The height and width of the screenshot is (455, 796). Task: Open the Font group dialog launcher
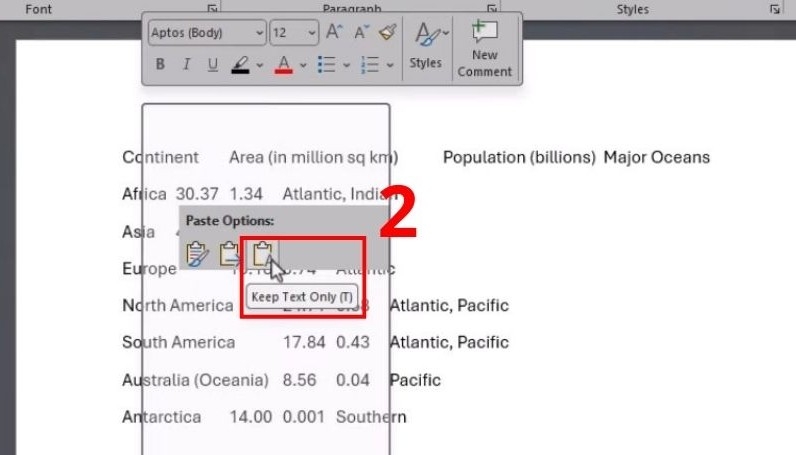212,9
